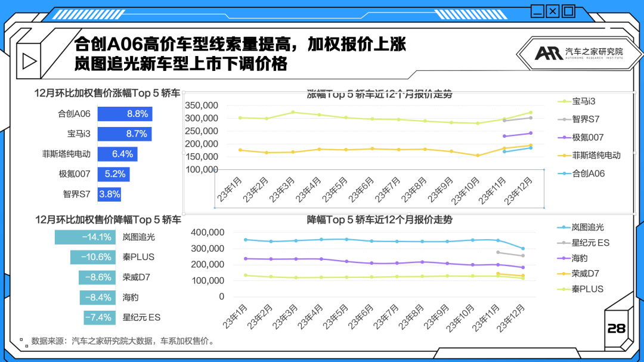
Task: Click the X box icon in top banner
Action: click(x=553, y=11)
